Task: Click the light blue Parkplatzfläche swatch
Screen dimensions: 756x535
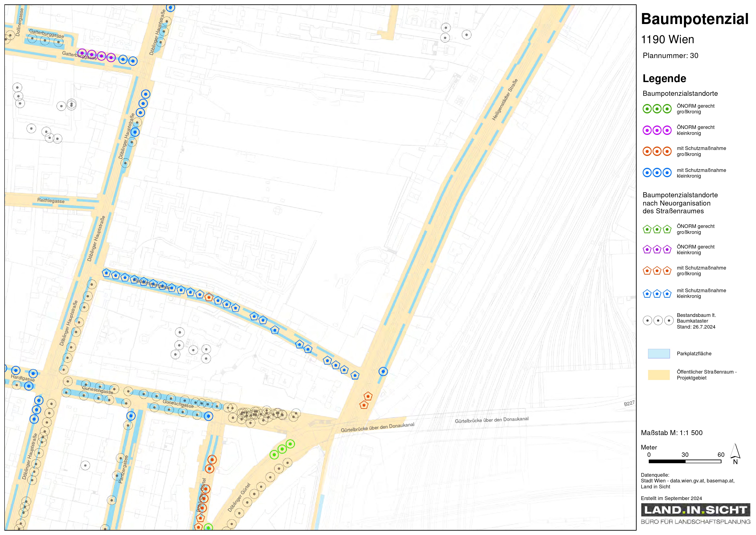Action: (x=659, y=353)
